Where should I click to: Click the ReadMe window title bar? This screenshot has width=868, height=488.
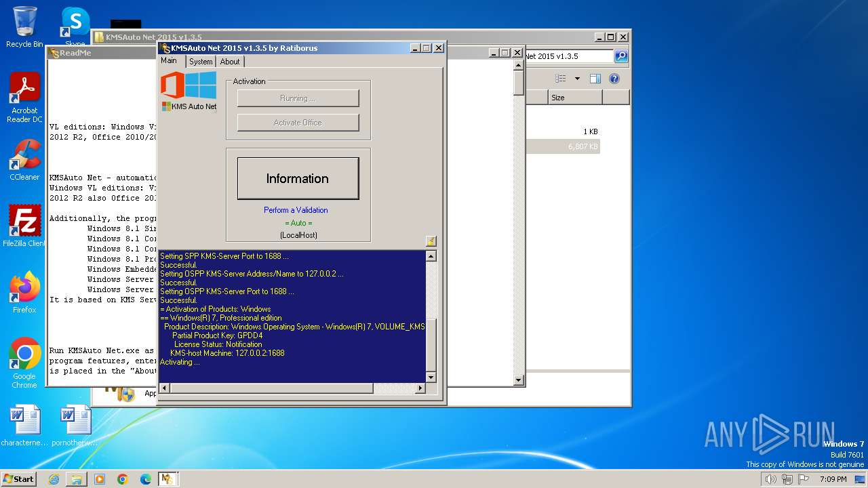[x=102, y=53]
